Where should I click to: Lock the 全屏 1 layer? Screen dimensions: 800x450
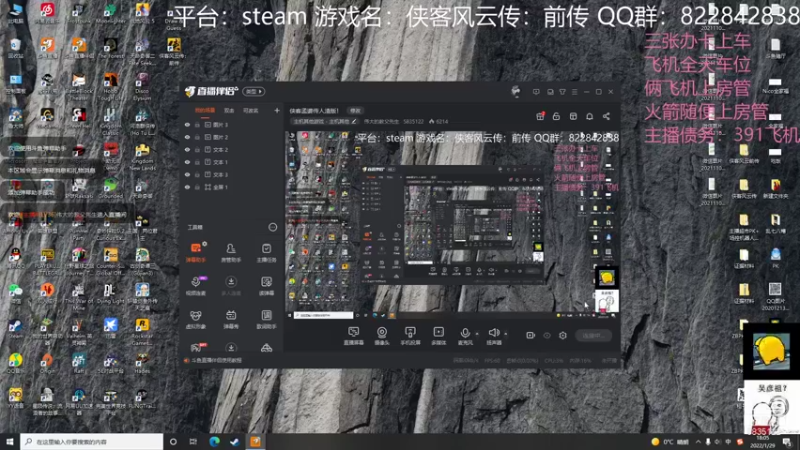tap(197, 187)
